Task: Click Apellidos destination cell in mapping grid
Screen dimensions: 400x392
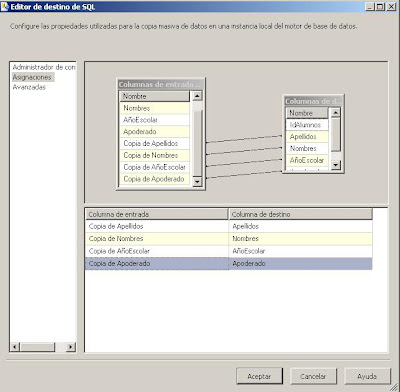Action: (x=300, y=226)
